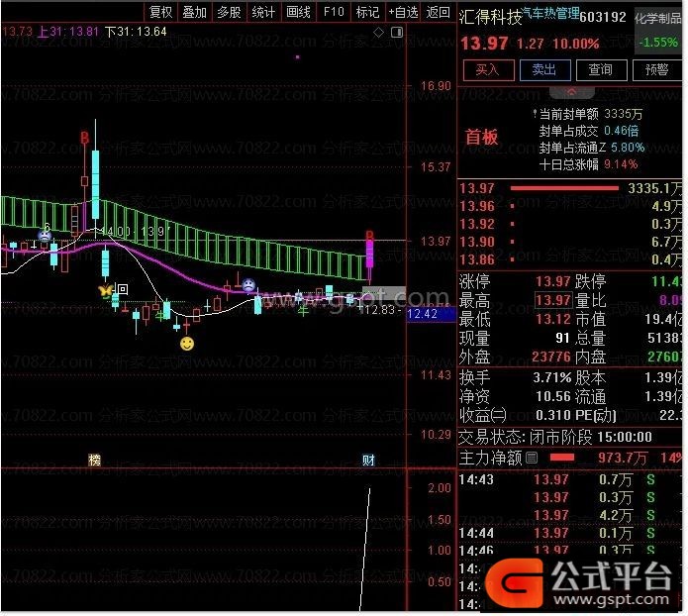Click the 回 square marker beside the butterfly

(123, 289)
